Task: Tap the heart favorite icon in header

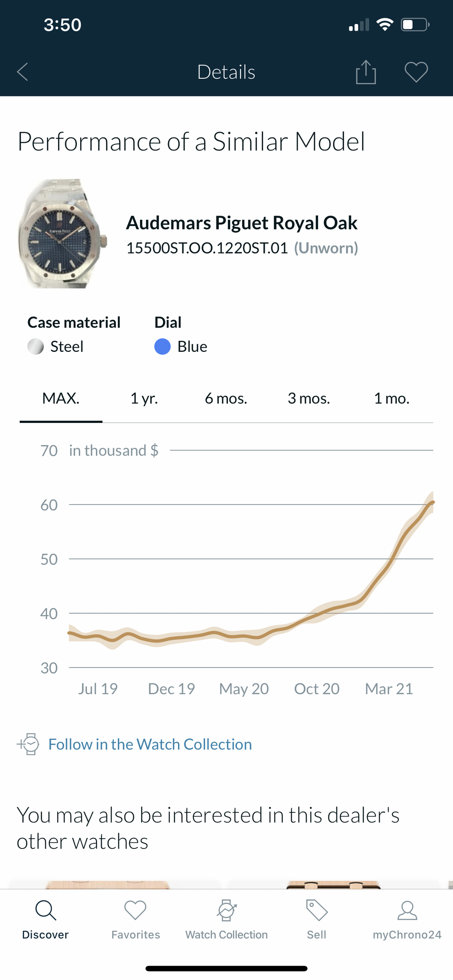Action: 416,72
